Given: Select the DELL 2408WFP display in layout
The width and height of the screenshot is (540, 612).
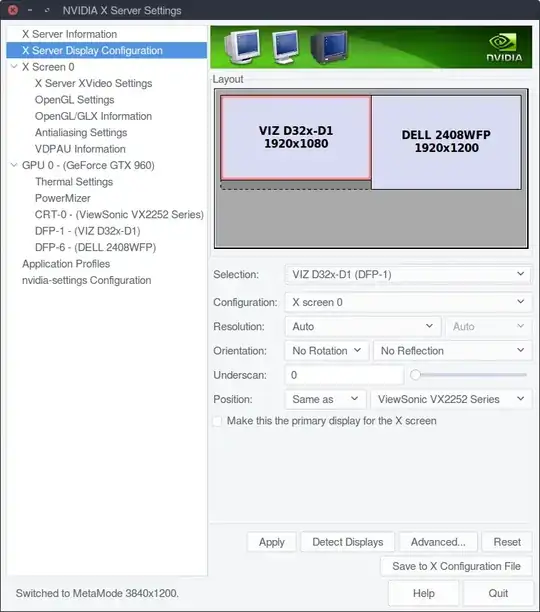Looking at the screenshot, I should pos(446,142).
